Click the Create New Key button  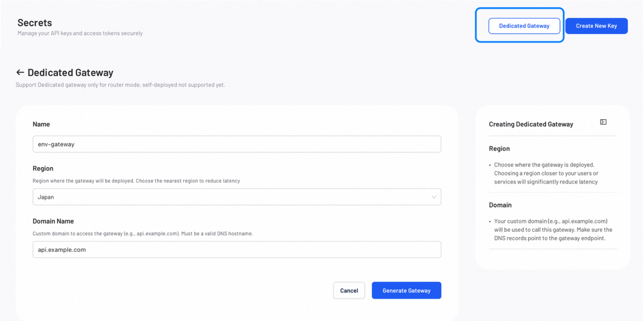tap(596, 26)
